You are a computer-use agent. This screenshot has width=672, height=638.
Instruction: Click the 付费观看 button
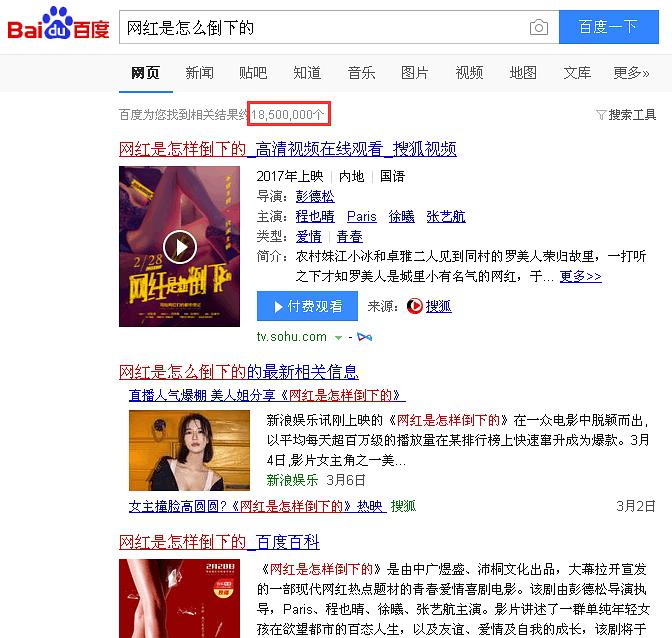(x=307, y=306)
